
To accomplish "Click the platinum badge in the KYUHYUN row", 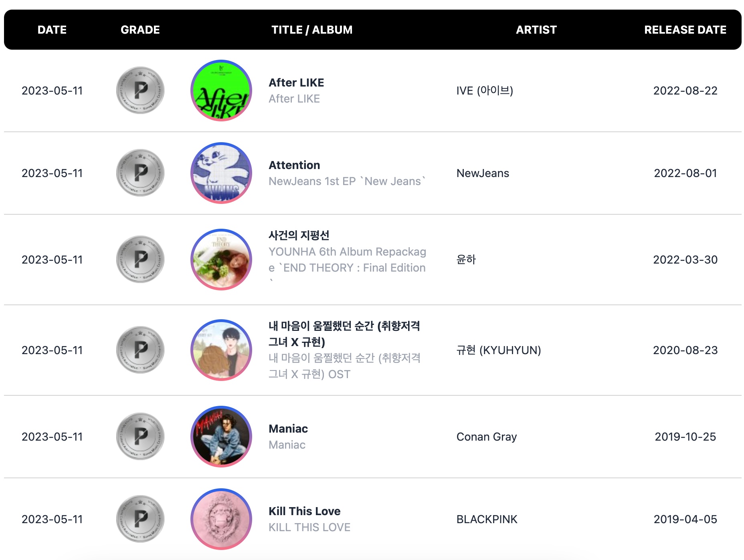I will 140,350.
